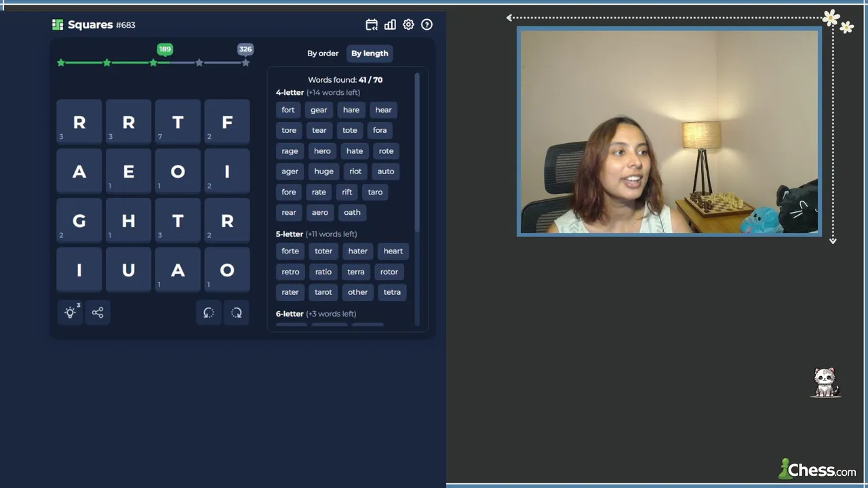Click the found word 'gear'
Image resolution: width=868 pixels, height=488 pixels.
pyautogui.click(x=319, y=110)
